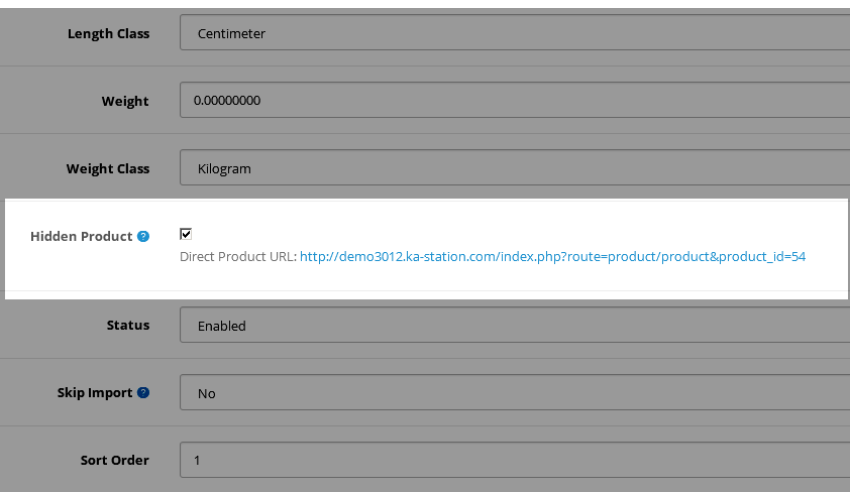Click the Hidden Product label text
Viewport: 850px width, 500px height.
[x=81, y=236]
